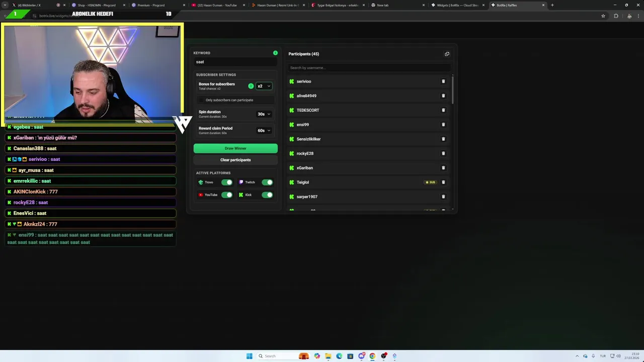Select participant name Sensizlikliker
Screen dimensions: 644x362
[x=308, y=139]
